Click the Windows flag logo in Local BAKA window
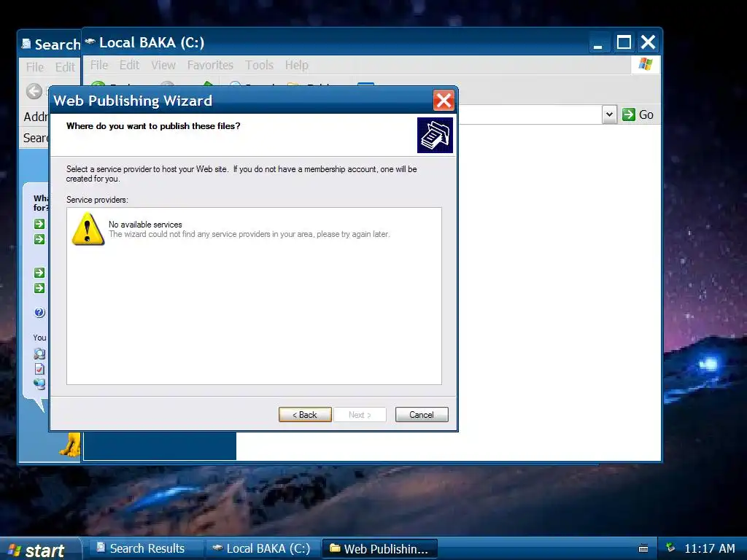Screen dimensions: 747x560 click(x=646, y=64)
